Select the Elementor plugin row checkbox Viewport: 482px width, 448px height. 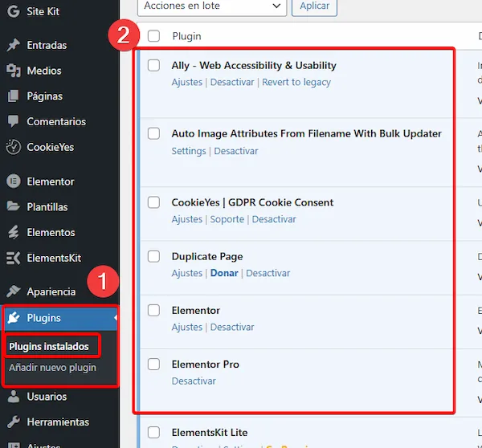point(153,311)
